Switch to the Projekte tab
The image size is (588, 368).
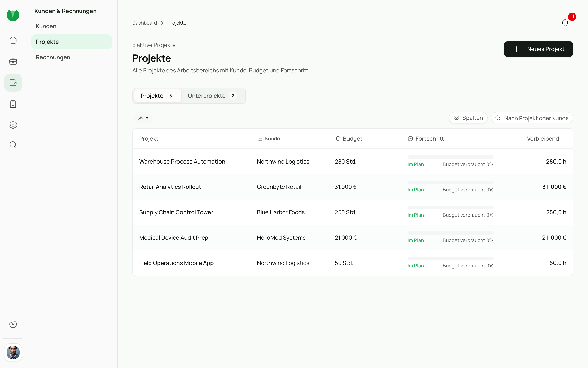click(x=157, y=96)
